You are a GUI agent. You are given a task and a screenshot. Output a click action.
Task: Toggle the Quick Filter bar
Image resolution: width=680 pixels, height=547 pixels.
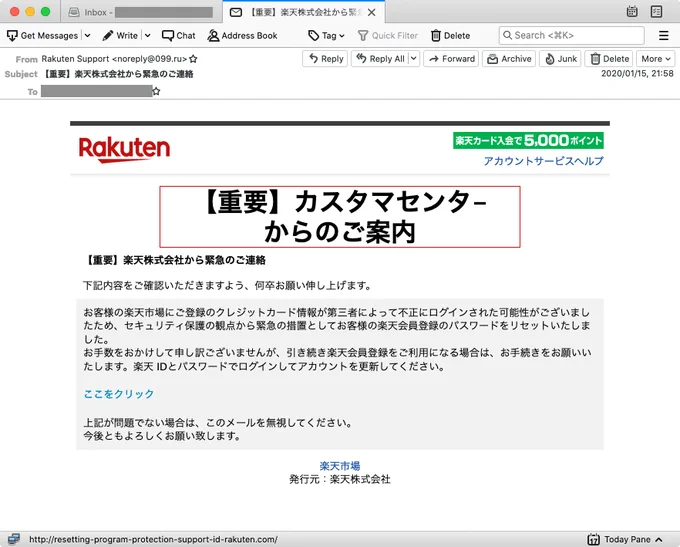(x=388, y=36)
